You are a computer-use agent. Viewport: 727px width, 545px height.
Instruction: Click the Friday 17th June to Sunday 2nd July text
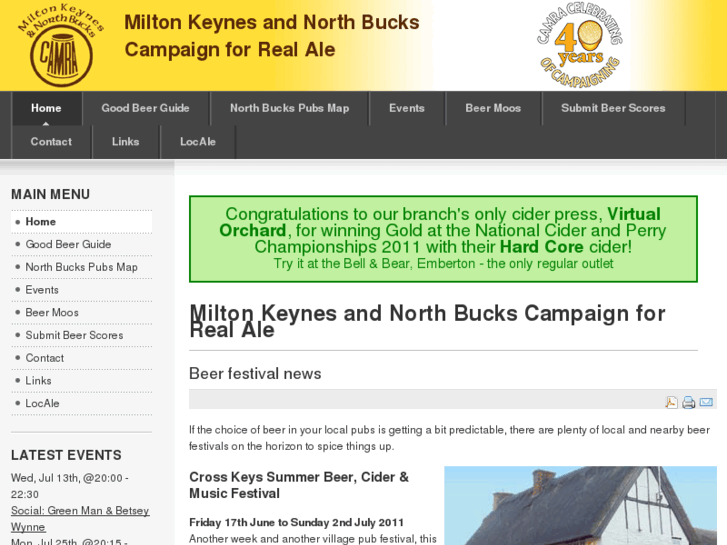pyautogui.click(x=296, y=523)
